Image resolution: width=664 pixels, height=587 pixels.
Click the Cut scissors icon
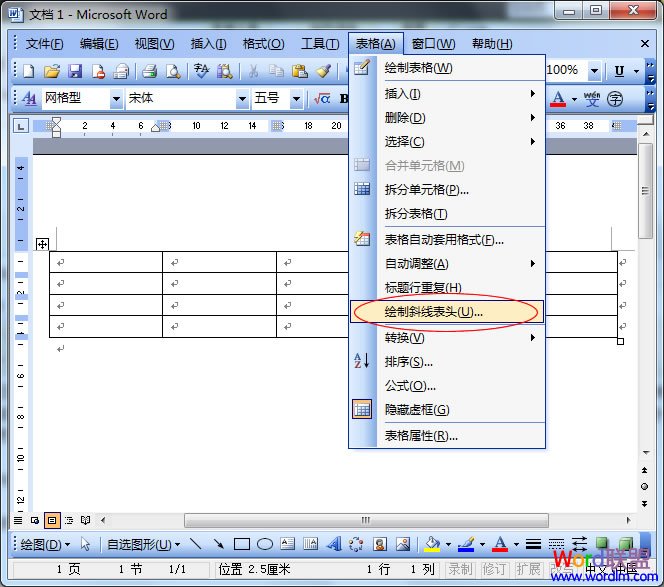coord(253,71)
